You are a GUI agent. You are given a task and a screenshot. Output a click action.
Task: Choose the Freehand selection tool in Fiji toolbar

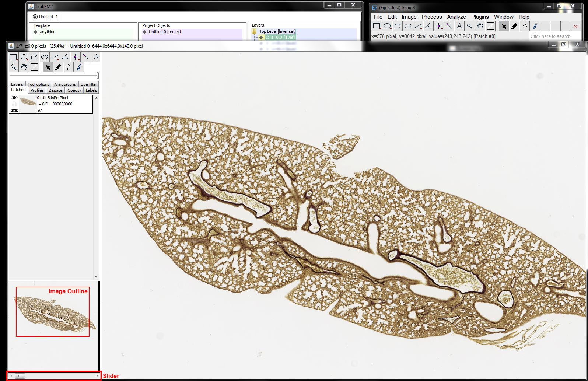407,26
